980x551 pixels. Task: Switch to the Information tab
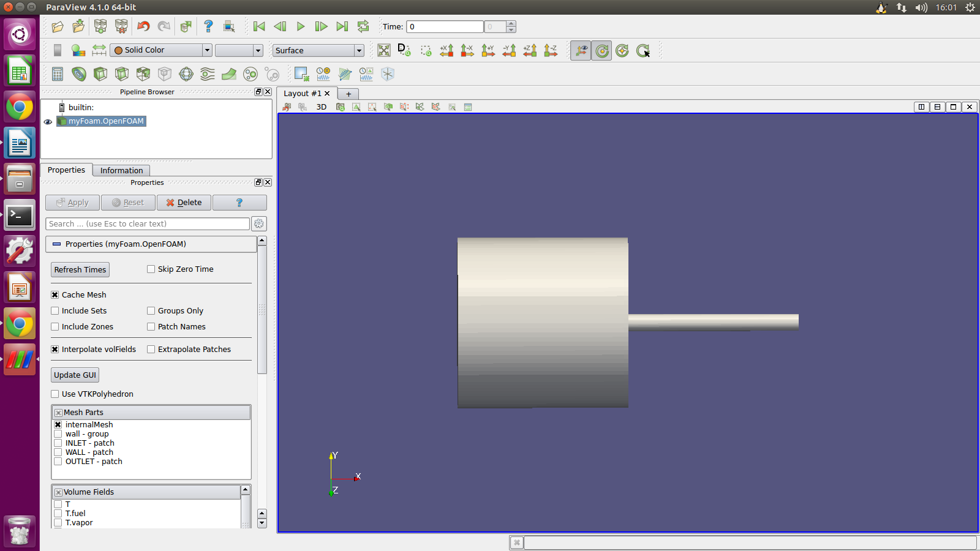(122, 170)
